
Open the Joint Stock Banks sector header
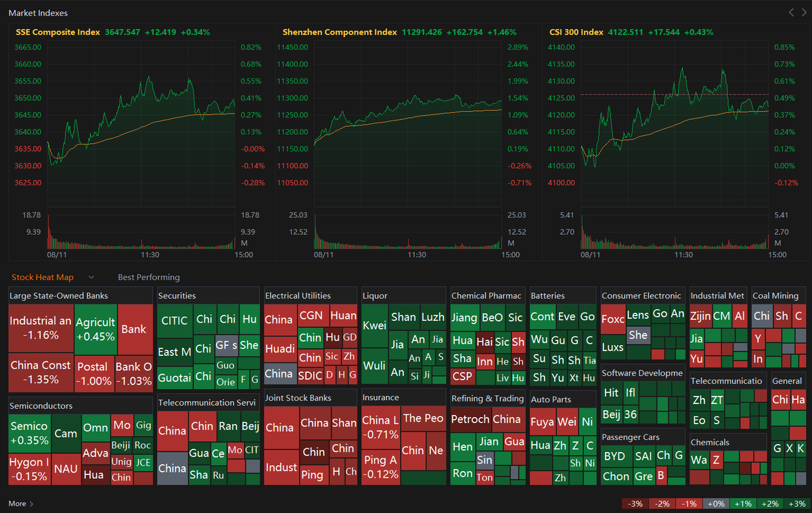pyautogui.click(x=311, y=397)
